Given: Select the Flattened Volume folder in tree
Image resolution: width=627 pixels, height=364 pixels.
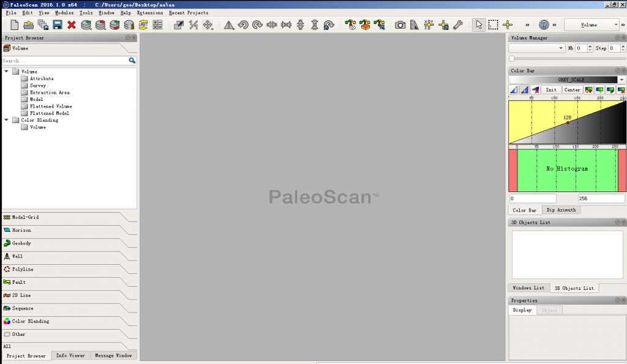Looking at the screenshot, I should click(x=51, y=106).
